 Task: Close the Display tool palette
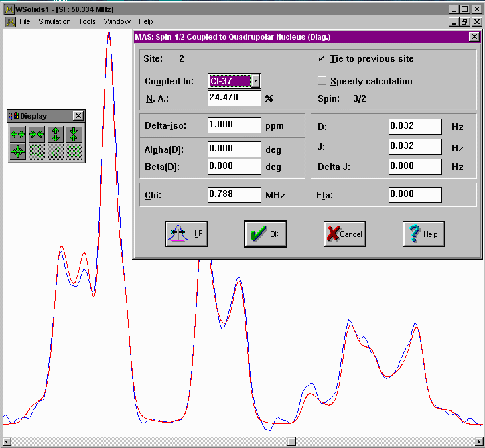coord(78,116)
